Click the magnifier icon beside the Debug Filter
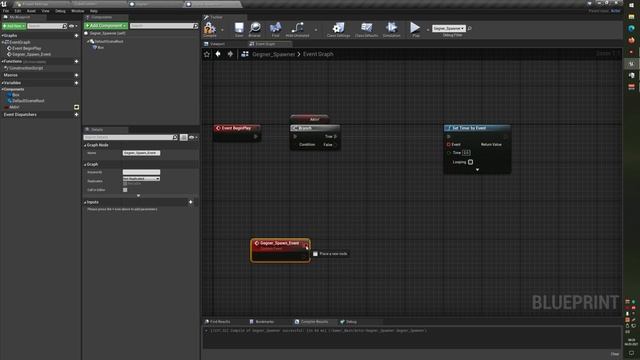This screenshot has width=640, height=360. tap(469, 29)
